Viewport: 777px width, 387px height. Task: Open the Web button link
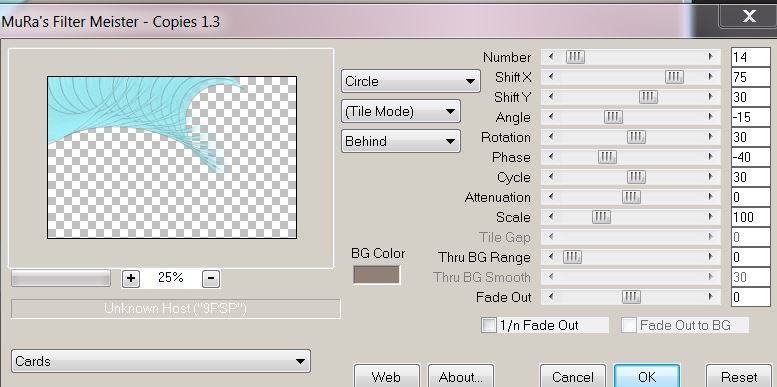coord(387,377)
